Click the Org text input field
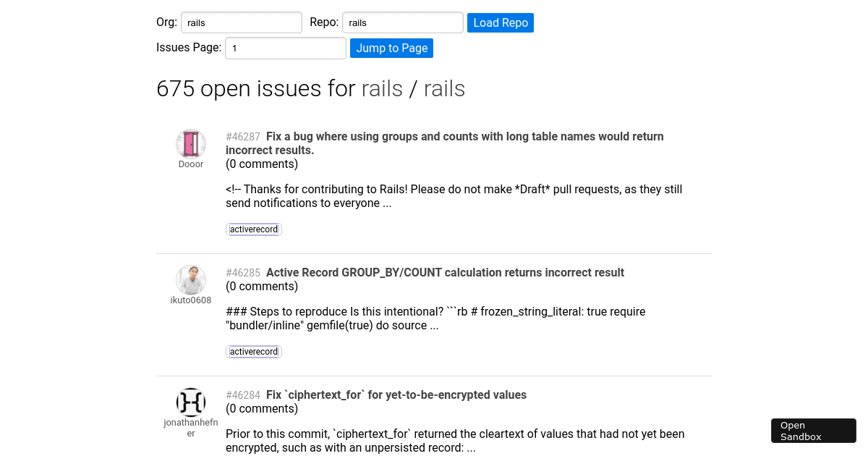The image size is (868, 456). (241, 22)
